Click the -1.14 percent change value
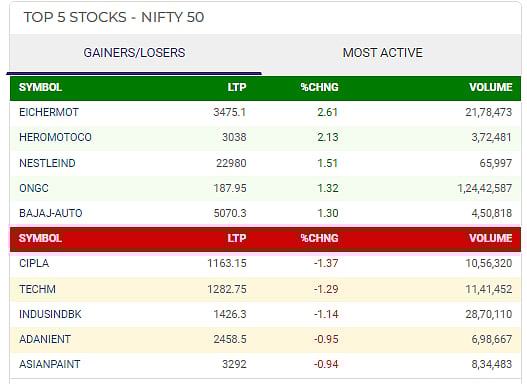This screenshot has width=527, height=384. pos(326,314)
